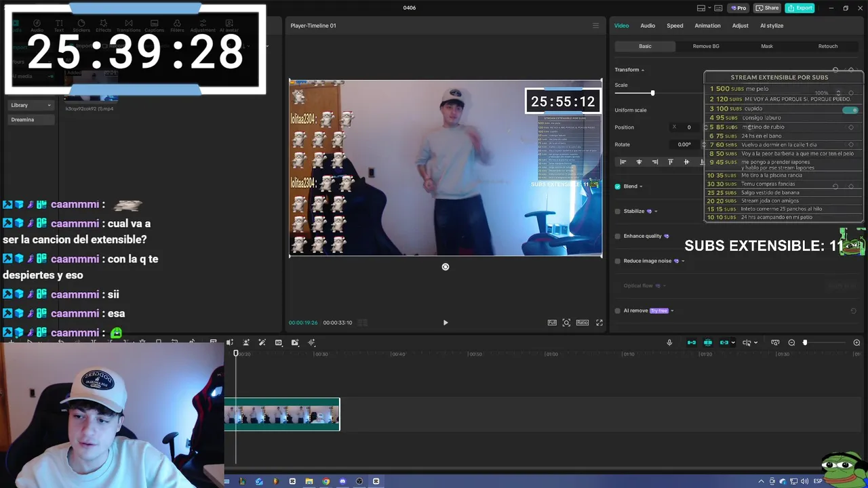Open File Explorer from the taskbar
This screenshot has width=868, height=488.
[x=309, y=481]
